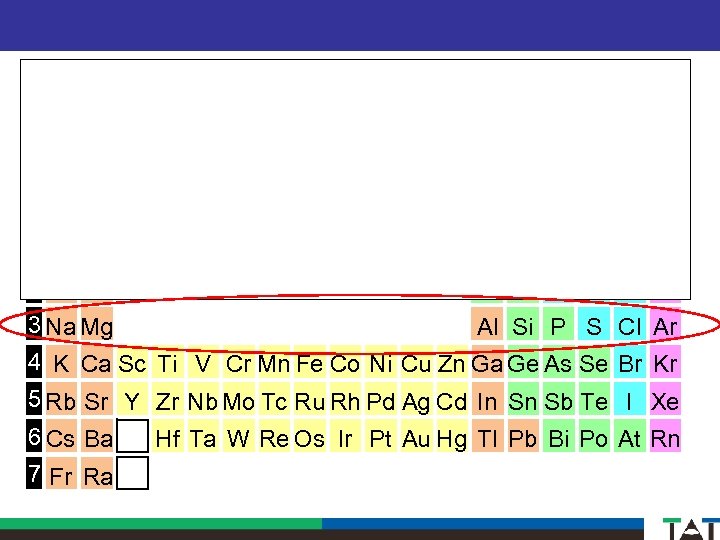Select the Zr element cell
This screenshot has width=720, height=540.
click(x=168, y=399)
